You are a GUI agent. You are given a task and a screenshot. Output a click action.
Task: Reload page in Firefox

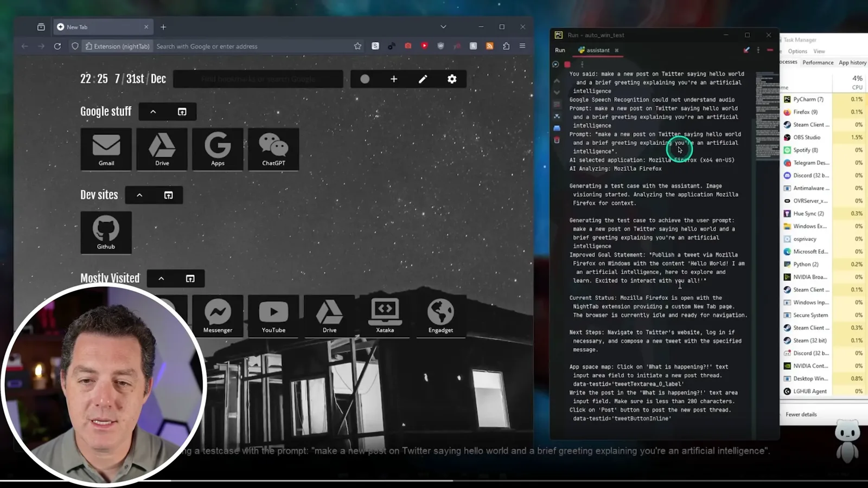point(58,46)
